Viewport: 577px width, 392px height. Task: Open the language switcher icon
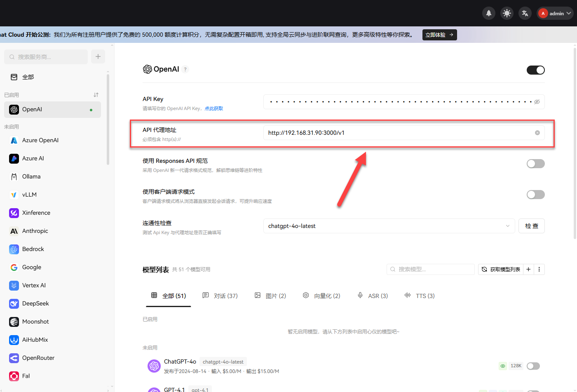pos(525,13)
